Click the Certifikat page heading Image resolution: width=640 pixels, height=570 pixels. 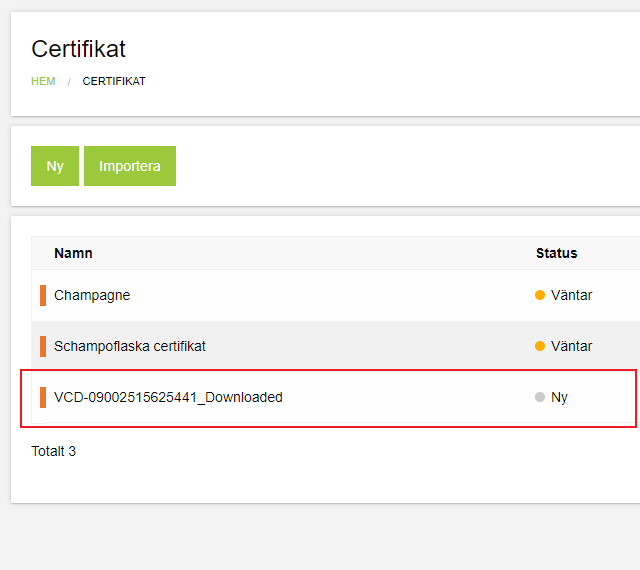79,49
